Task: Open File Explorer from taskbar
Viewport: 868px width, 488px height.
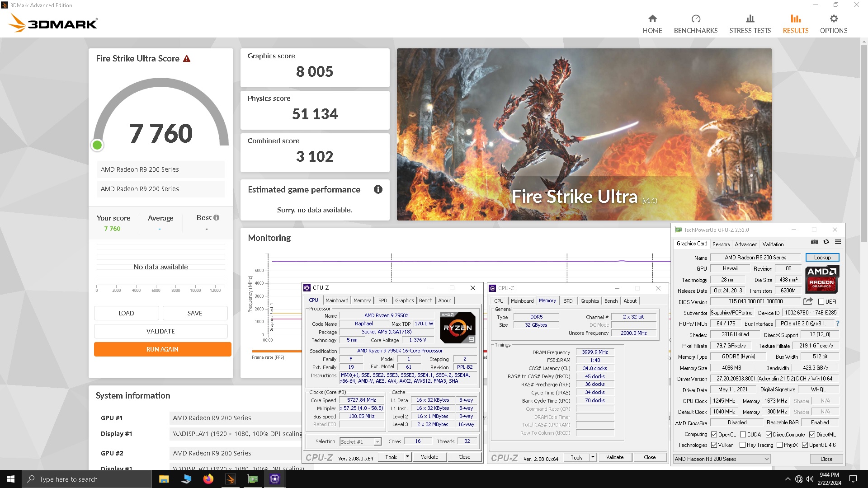Action: (164, 479)
